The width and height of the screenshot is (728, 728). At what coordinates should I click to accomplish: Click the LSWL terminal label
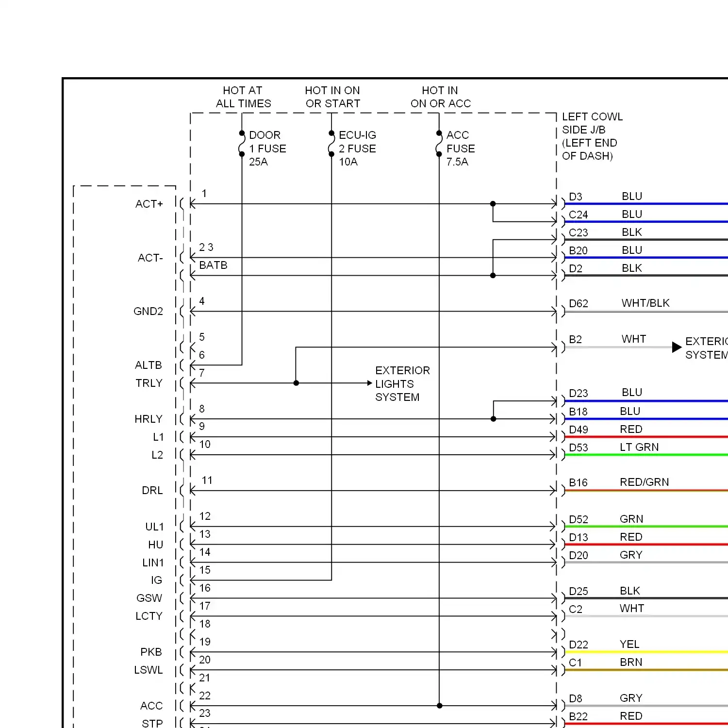point(148,670)
